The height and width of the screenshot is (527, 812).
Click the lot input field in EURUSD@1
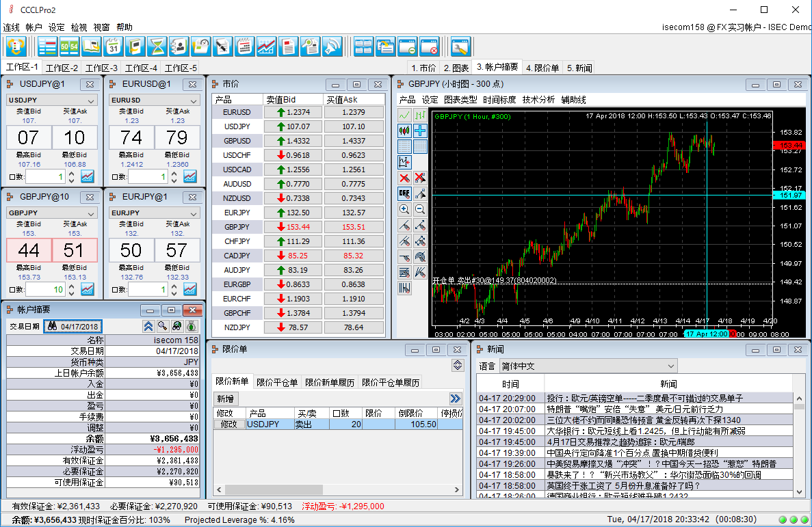click(148, 176)
